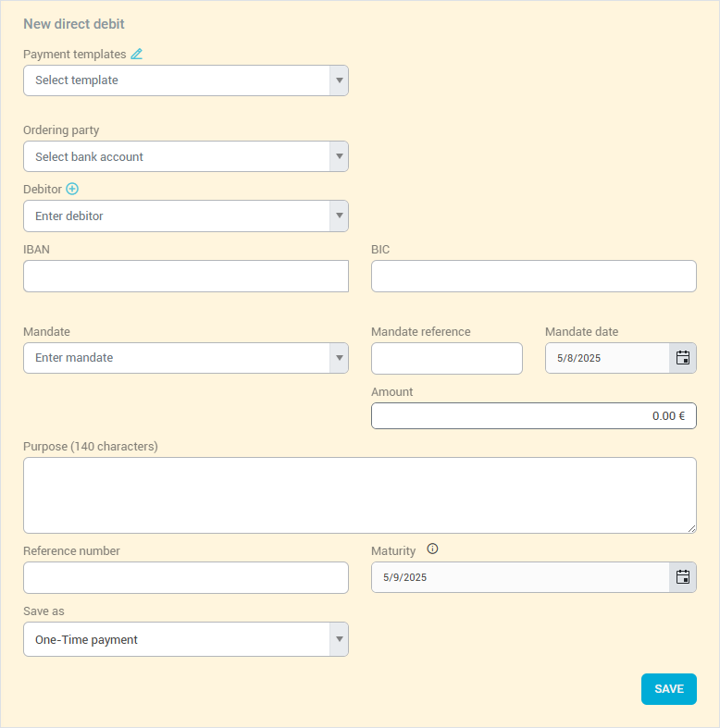The height and width of the screenshot is (728, 720).
Task: Grab the Purpose textarea resize handle
Action: tap(691, 528)
